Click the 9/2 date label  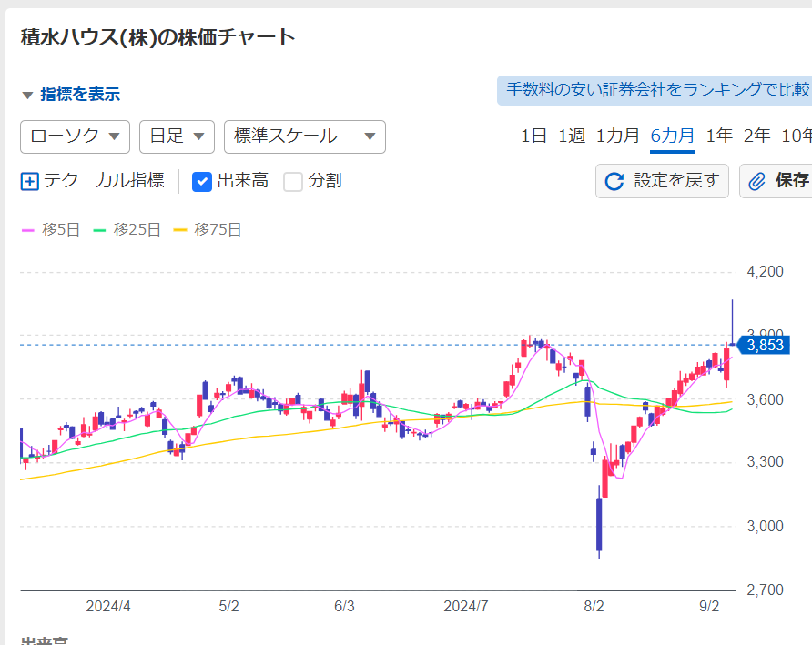(709, 606)
